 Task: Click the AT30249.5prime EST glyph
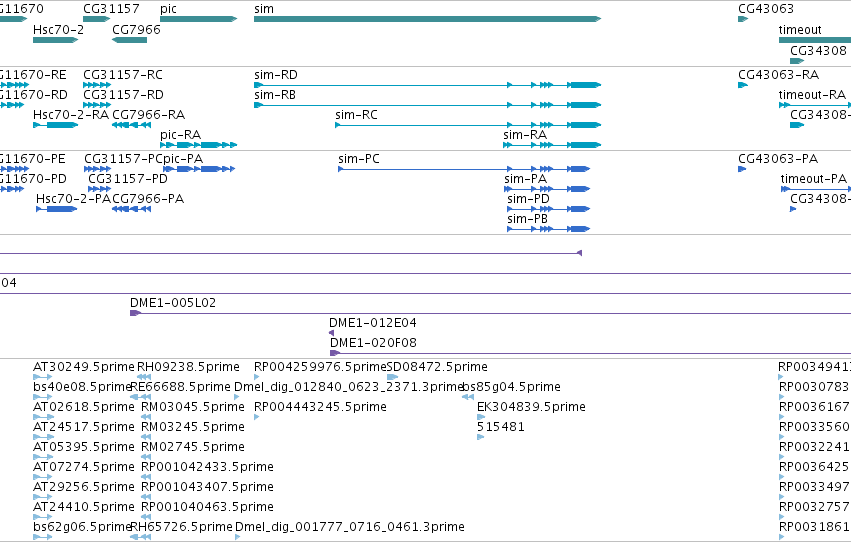(42, 377)
